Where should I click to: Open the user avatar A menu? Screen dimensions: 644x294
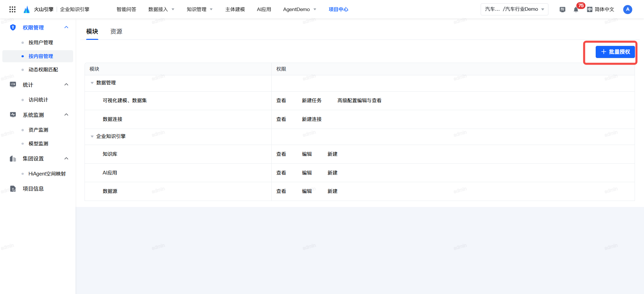pyautogui.click(x=628, y=9)
